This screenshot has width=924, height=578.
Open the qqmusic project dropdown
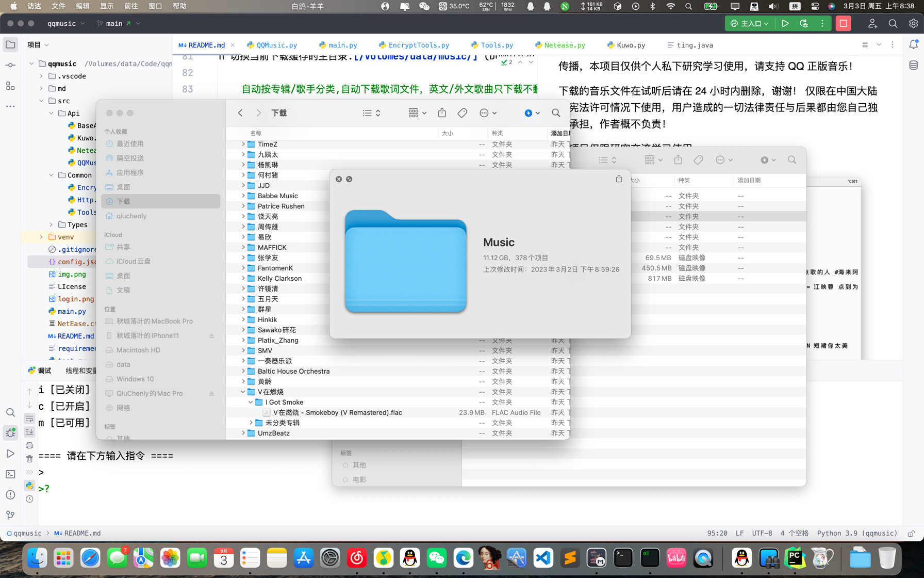pyautogui.click(x=66, y=23)
